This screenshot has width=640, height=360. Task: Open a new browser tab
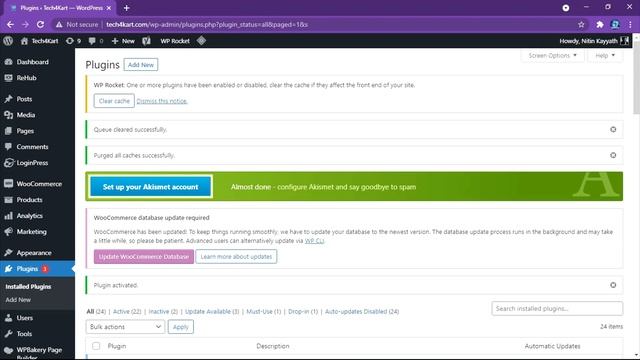[127, 8]
